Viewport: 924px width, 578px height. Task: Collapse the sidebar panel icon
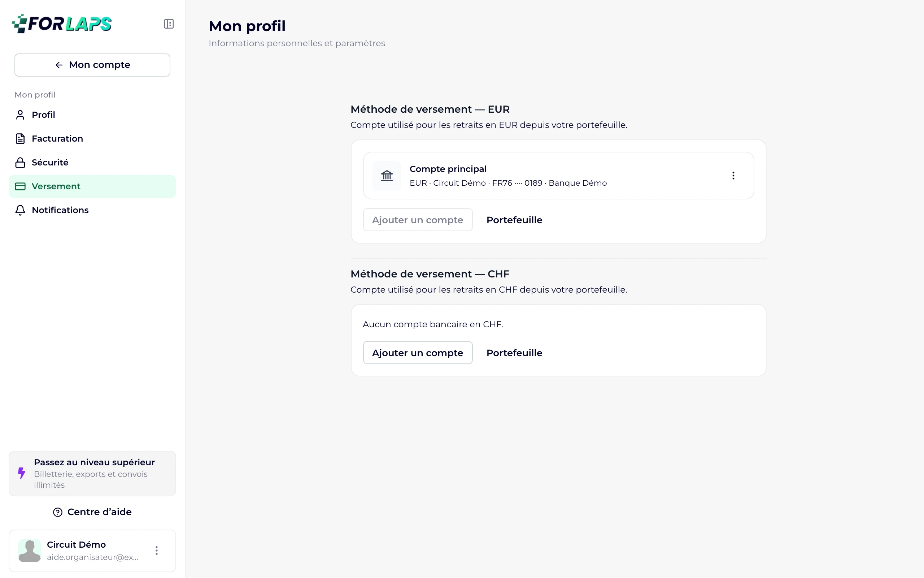169,24
